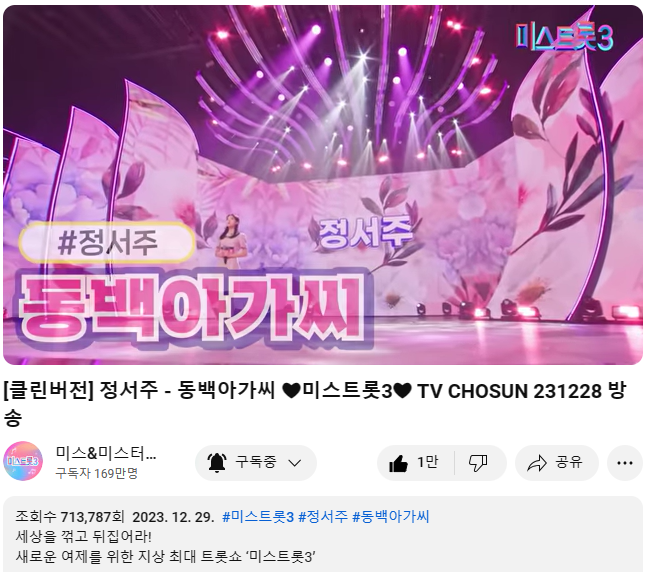
Task: Open the 미스&미스터 channel name link
Action: coord(106,453)
